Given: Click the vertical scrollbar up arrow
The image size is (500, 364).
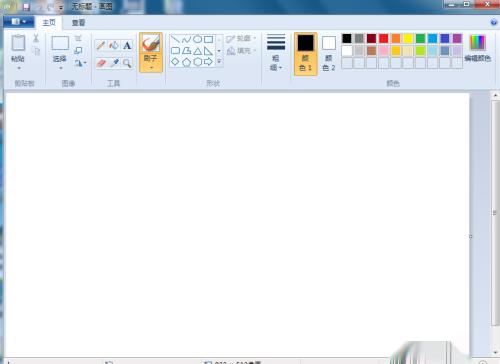Looking at the screenshot, I should click(x=495, y=95).
